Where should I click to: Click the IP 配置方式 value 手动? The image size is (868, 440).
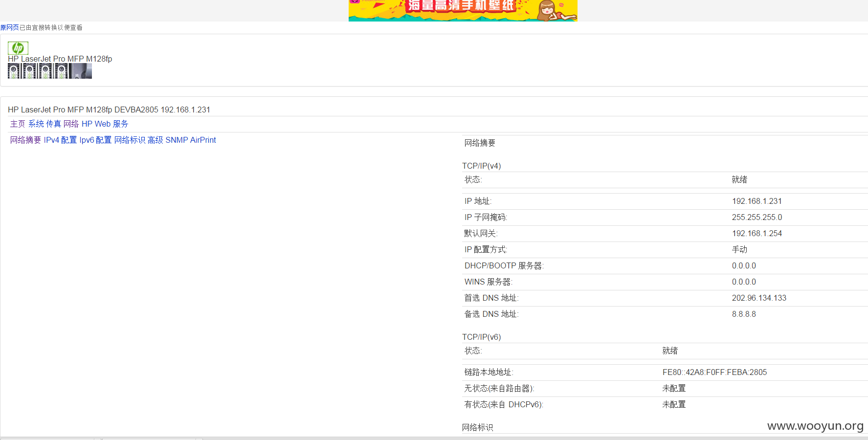[740, 250]
